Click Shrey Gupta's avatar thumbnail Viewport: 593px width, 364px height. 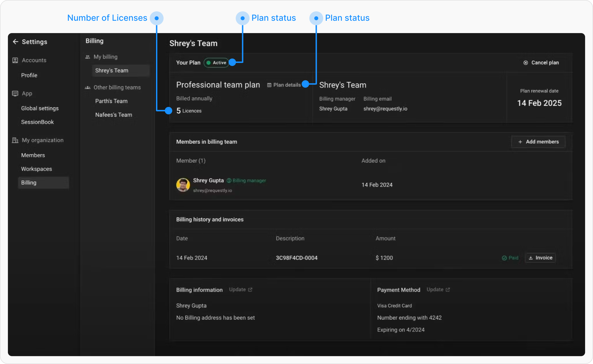tap(183, 185)
